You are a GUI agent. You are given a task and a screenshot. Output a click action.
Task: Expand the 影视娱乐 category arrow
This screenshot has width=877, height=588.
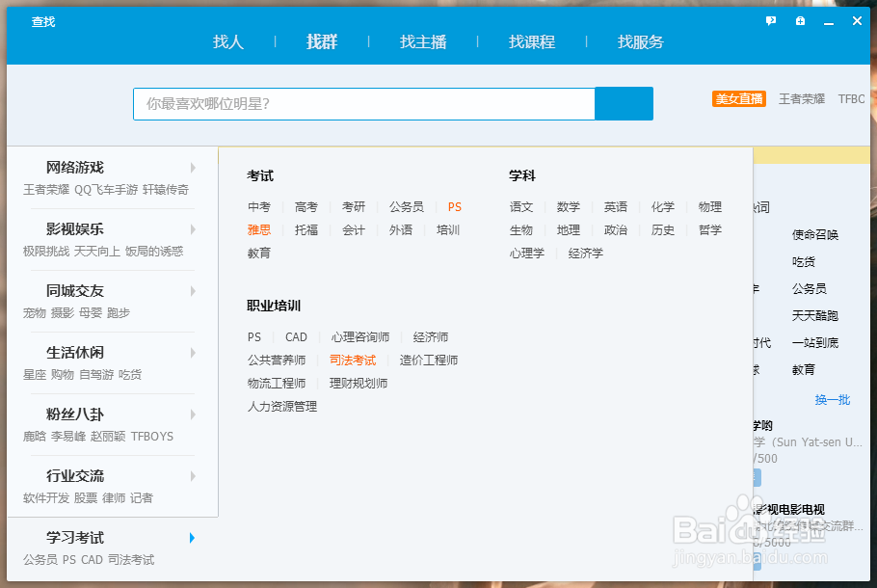click(x=193, y=228)
